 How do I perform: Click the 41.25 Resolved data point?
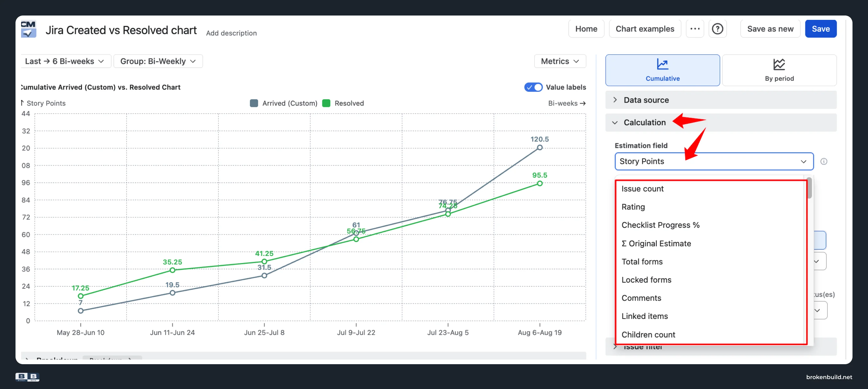[264, 262]
